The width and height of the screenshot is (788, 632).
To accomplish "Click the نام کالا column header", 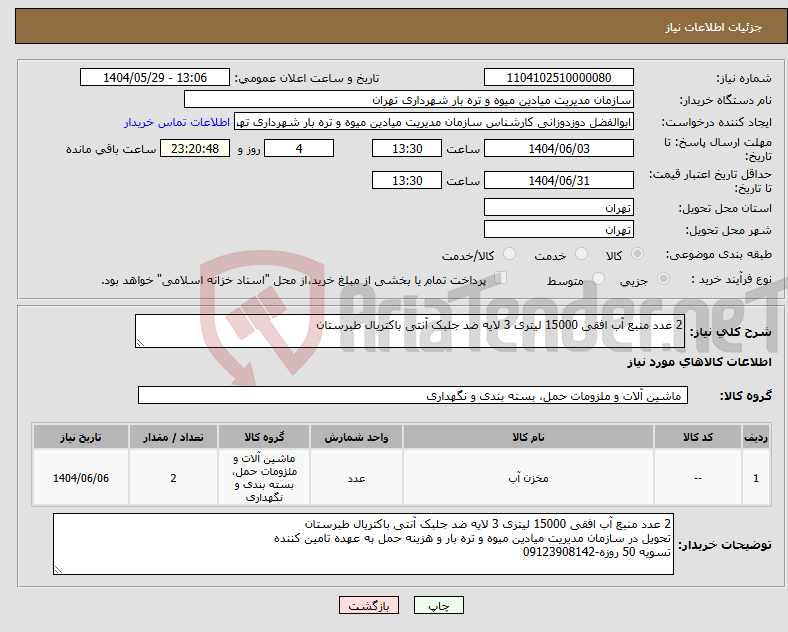I will [528, 437].
